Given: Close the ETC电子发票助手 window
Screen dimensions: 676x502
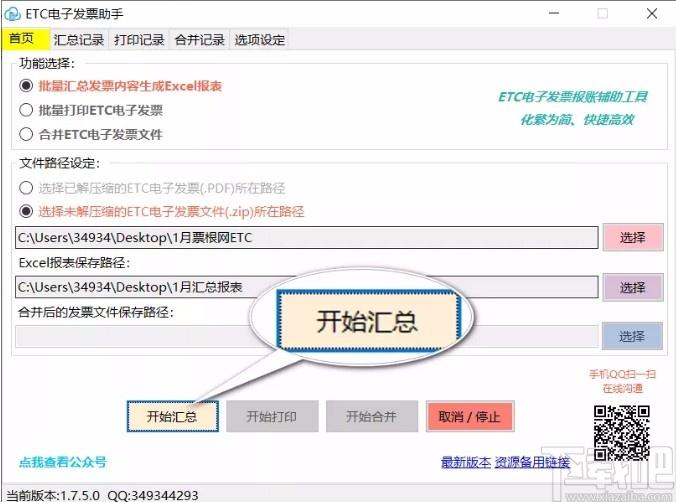Looking at the screenshot, I should (x=652, y=13).
